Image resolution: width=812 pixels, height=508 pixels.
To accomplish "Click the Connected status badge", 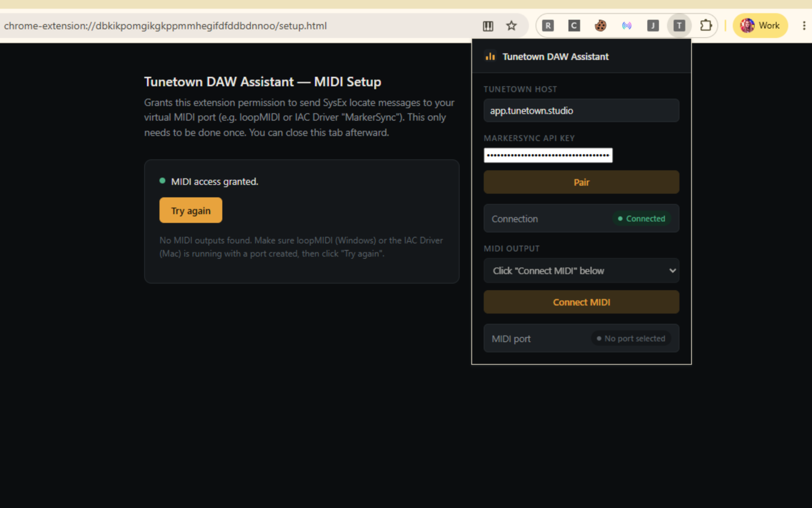I will pos(641,219).
